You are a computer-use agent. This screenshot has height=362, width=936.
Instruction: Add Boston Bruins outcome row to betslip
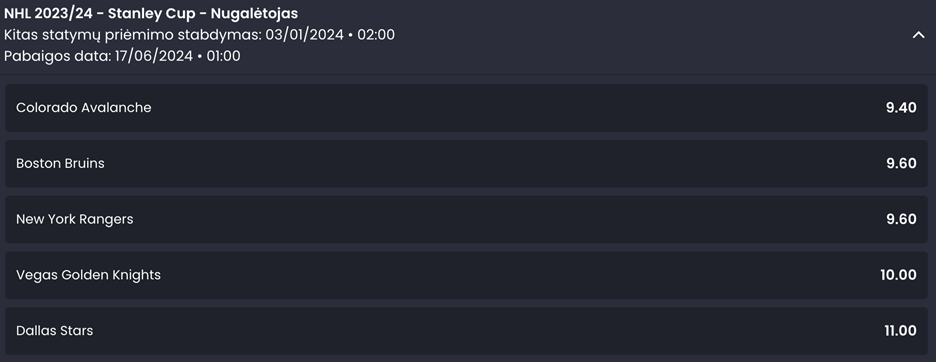point(467,164)
